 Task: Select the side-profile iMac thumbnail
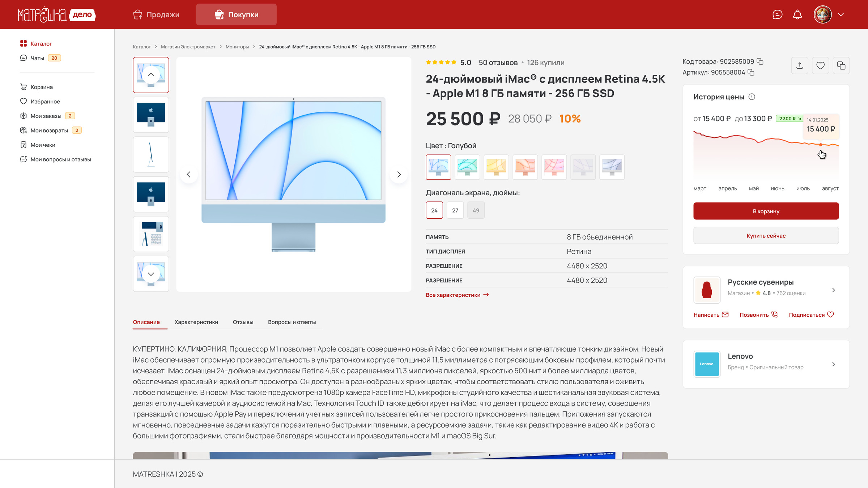click(151, 154)
